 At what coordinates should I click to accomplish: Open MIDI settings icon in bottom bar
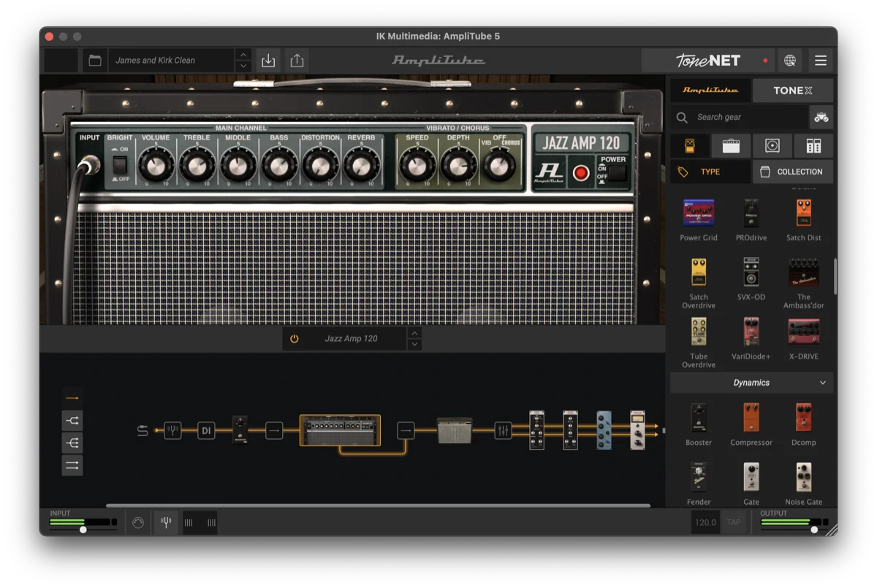point(138,522)
